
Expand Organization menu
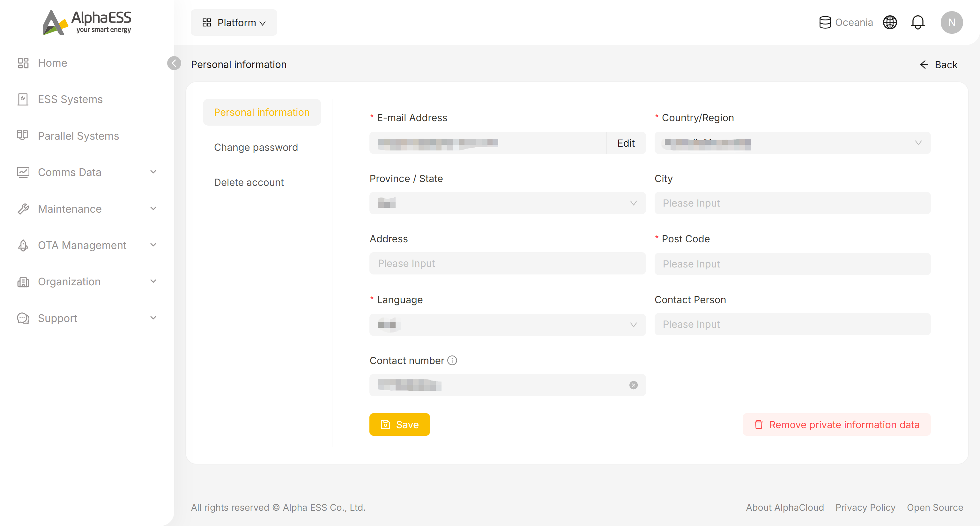[x=87, y=281]
